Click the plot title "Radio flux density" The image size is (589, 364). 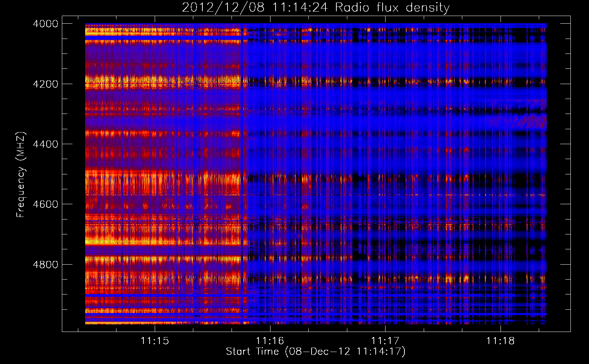click(392, 8)
